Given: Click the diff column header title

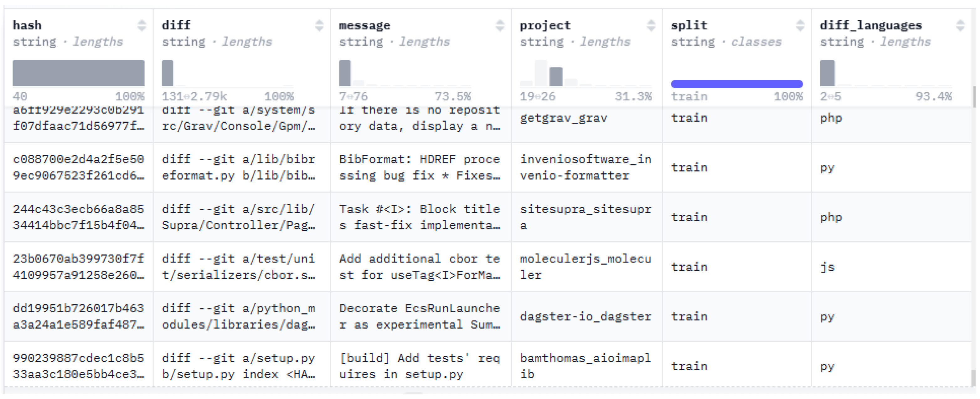Looking at the screenshot, I should 176,25.
